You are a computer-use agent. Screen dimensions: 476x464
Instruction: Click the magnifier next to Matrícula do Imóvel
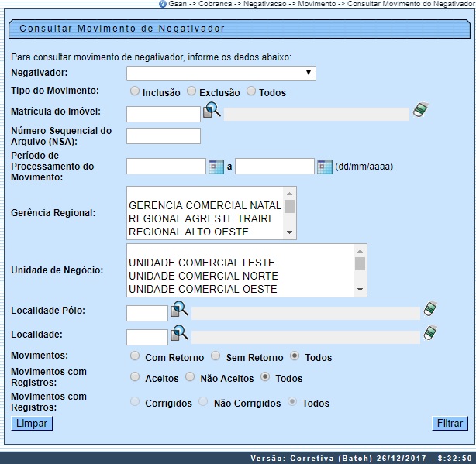pyautogui.click(x=212, y=112)
